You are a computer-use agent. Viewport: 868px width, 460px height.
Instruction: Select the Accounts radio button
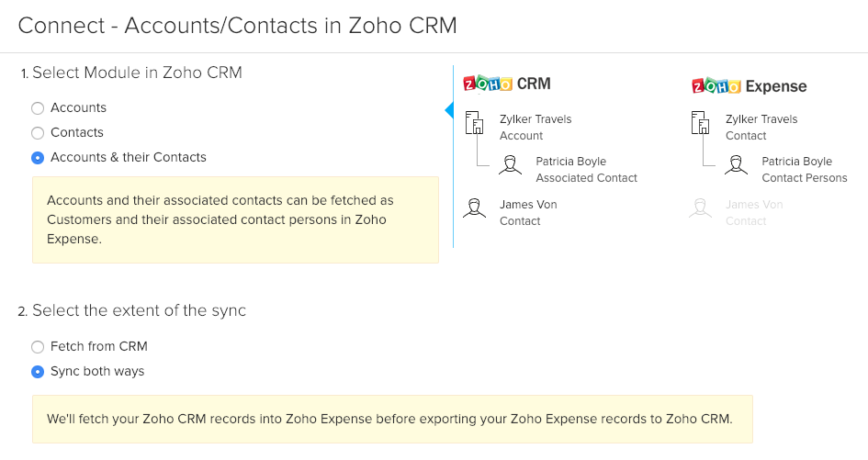click(x=38, y=108)
